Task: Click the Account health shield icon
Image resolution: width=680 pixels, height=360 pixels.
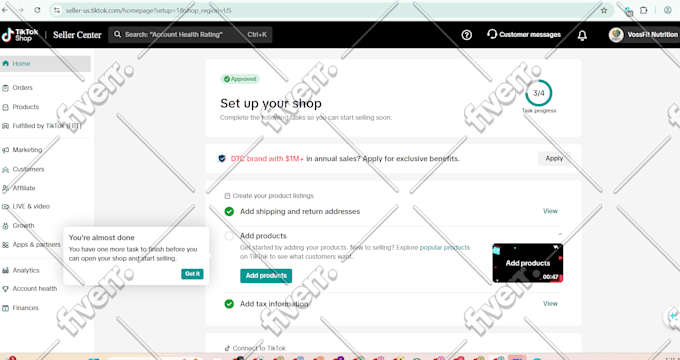Action: click(x=5, y=288)
